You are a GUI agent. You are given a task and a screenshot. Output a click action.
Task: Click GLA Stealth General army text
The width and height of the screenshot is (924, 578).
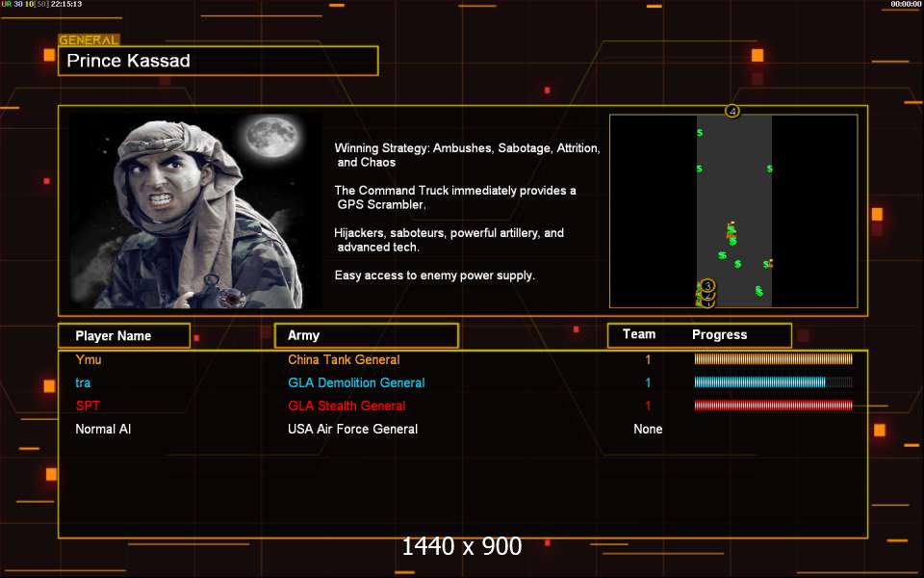pyautogui.click(x=346, y=406)
